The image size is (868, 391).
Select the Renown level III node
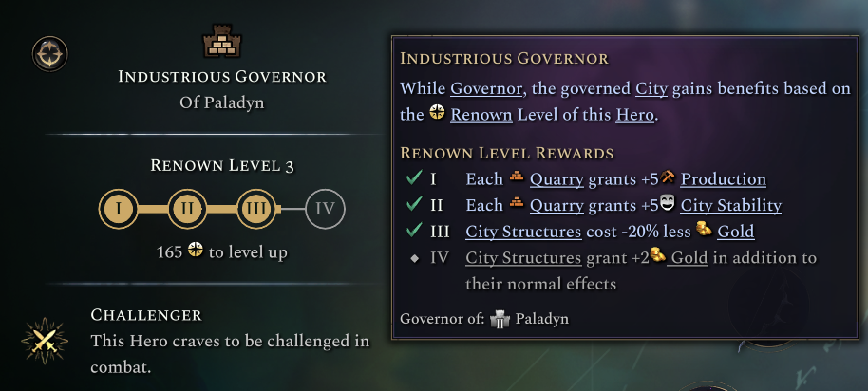[255, 209]
